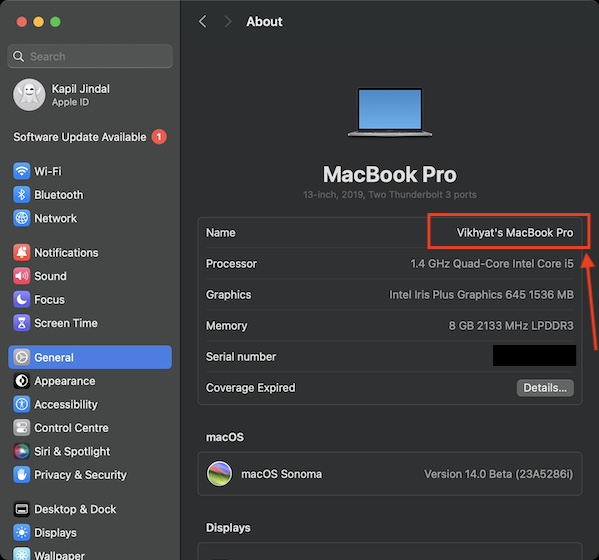Open Siri & Spotlight settings
Screen dimensions: 599x560
[x=90, y=451]
